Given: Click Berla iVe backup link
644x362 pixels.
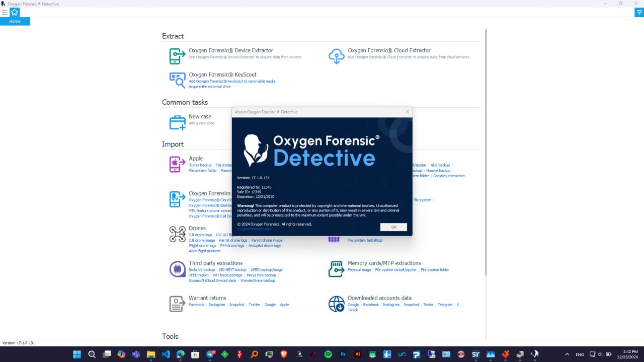Looking at the screenshot, I should tap(202, 270).
